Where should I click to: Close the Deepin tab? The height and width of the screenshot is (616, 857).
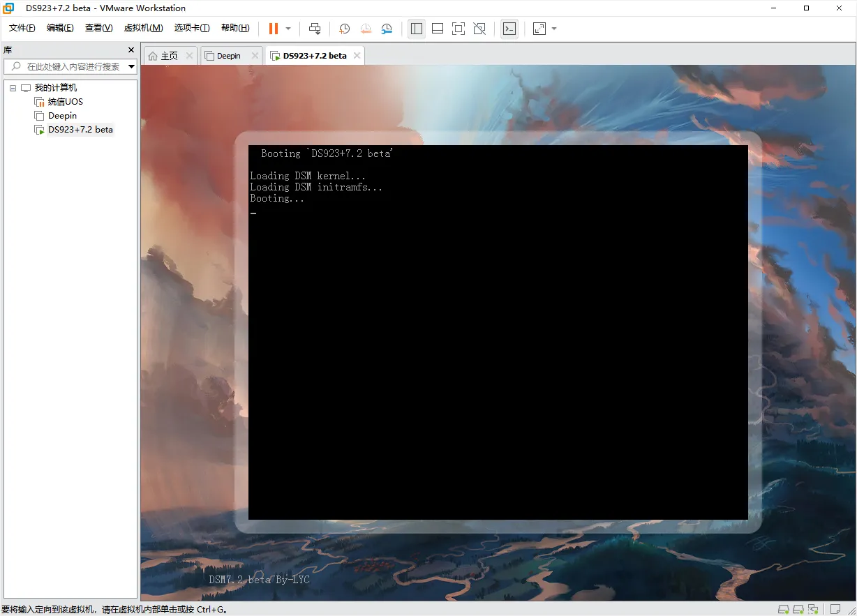pos(255,56)
